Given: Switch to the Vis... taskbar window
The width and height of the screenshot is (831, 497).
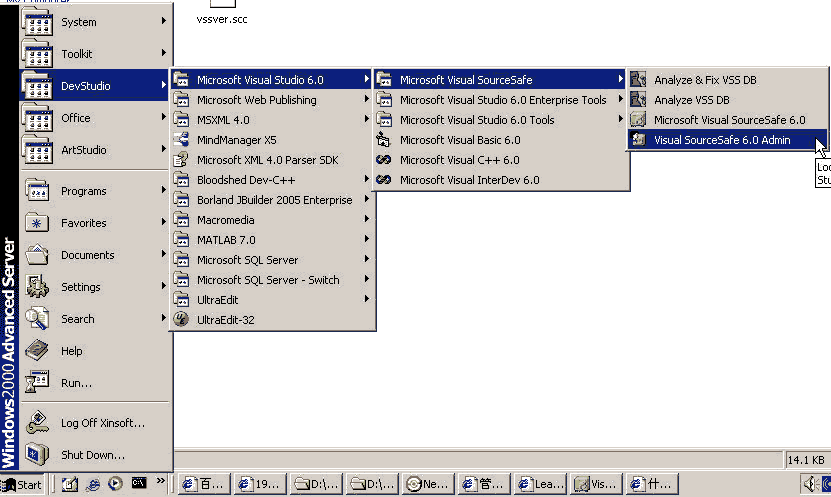Looking at the screenshot, I should tap(595, 484).
